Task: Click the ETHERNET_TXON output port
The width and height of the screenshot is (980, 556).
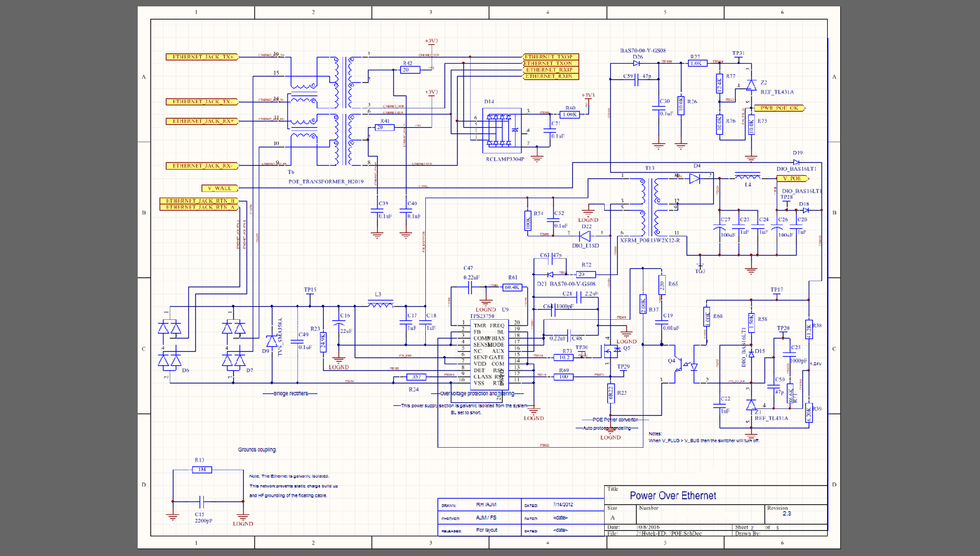Action: click(x=551, y=63)
